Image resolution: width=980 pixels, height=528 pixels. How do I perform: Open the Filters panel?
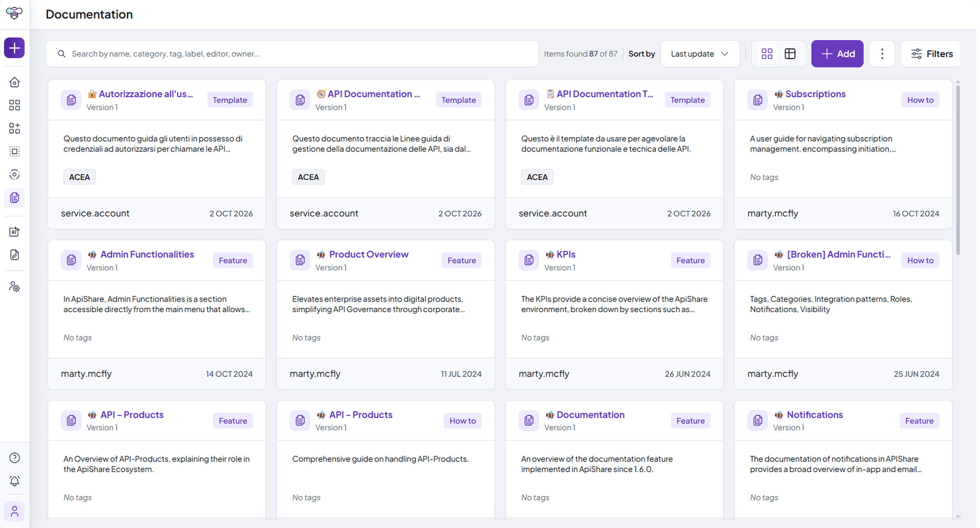pyautogui.click(x=931, y=54)
